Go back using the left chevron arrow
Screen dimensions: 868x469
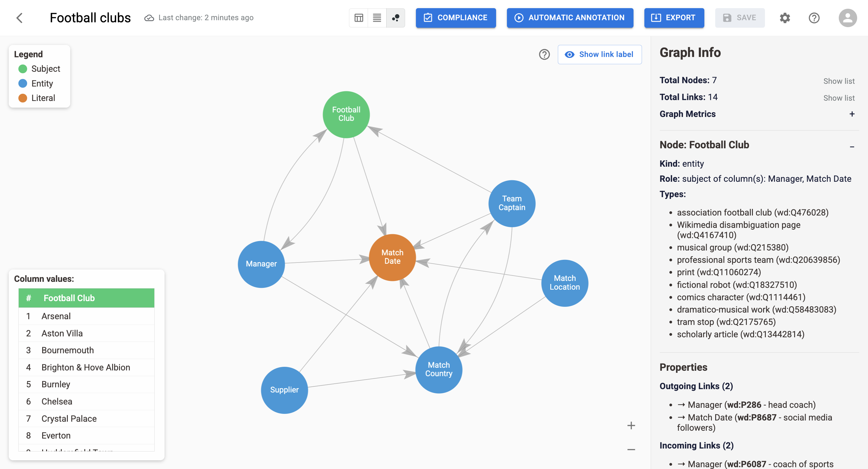click(x=20, y=18)
